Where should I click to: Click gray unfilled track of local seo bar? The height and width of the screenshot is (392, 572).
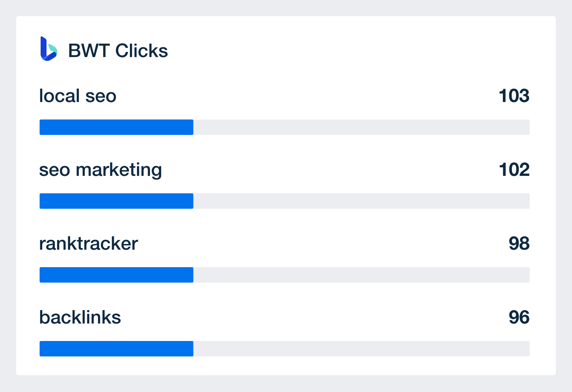pyautogui.click(x=362, y=127)
